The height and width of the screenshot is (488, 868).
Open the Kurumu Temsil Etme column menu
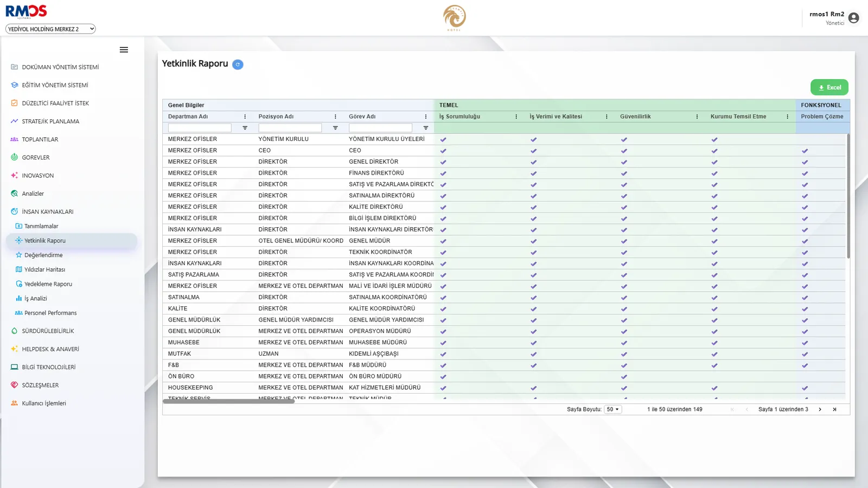788,117
